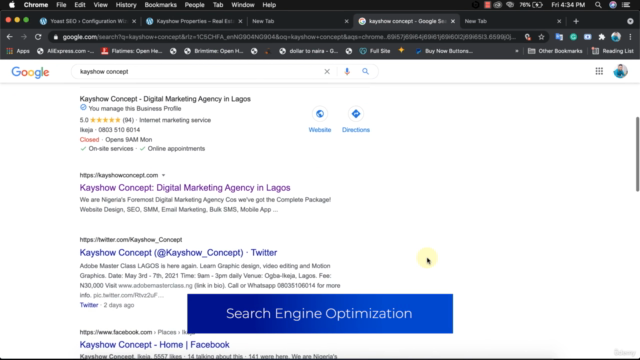The height and width of the screenshot is (360, 640).
Task: Click the 94 reviews count
Action: 128,120
